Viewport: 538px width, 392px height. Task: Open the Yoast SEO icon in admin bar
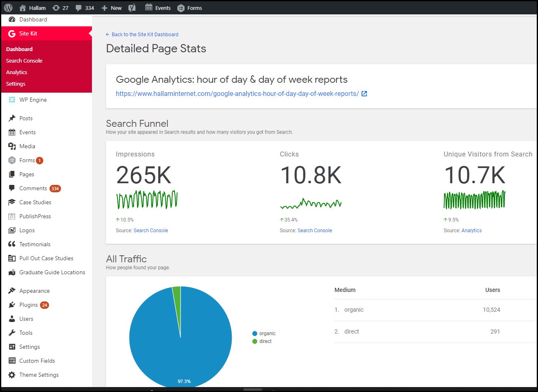point(132,8)
